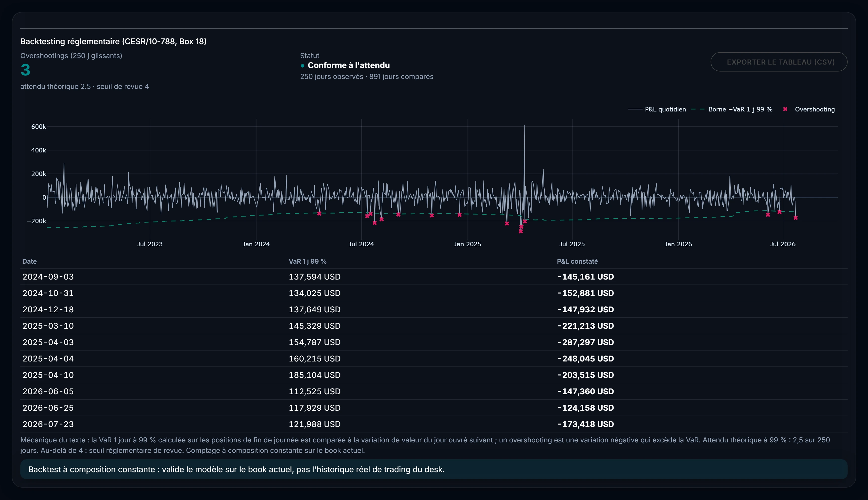
Task: Toggle Overshooting legend entry
Action: [809, 109]
